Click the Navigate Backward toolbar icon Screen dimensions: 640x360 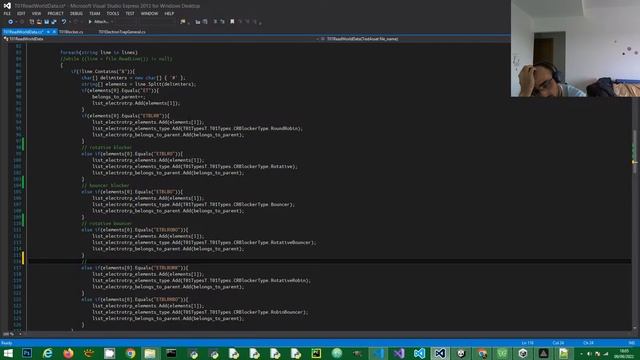(x=10, y=22)
